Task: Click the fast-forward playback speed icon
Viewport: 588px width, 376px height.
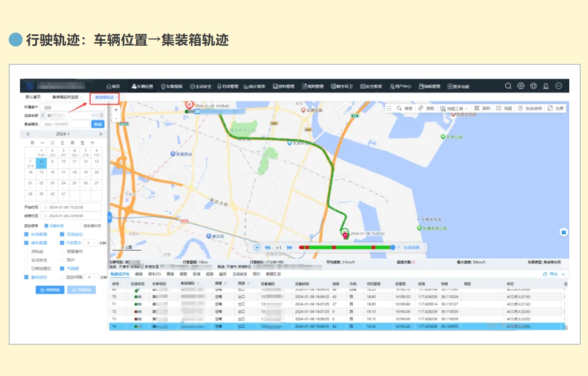Action: (290, 248)
